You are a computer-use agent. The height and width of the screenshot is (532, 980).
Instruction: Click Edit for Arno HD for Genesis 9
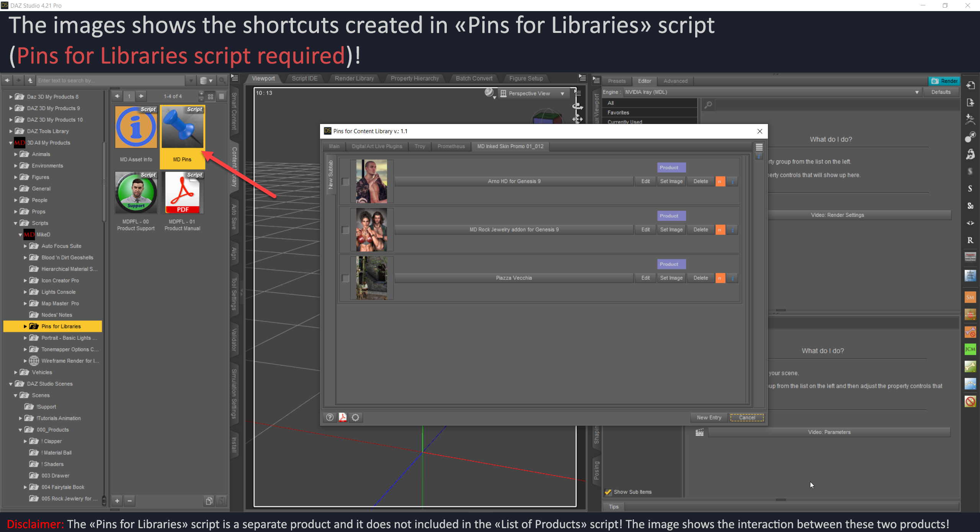(x=645, y=181)
